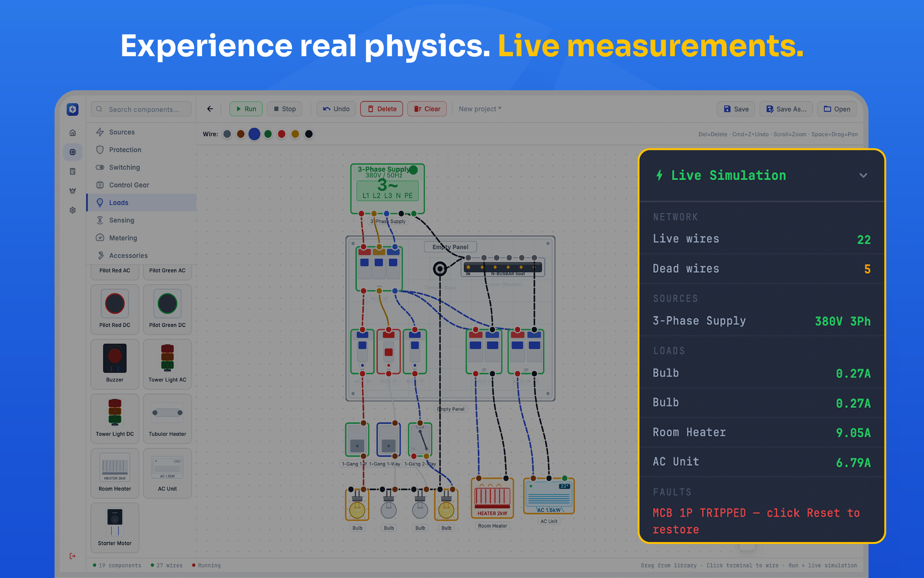Save the project

coord(736,109)
